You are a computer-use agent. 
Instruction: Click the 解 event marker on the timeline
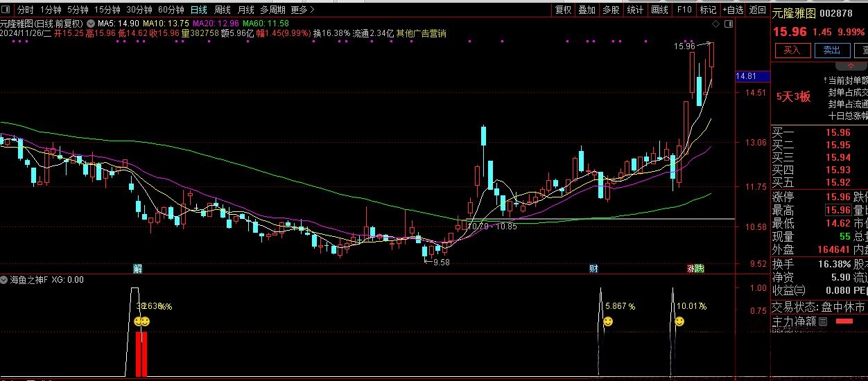pyautogui.click(x=137, y=268)
